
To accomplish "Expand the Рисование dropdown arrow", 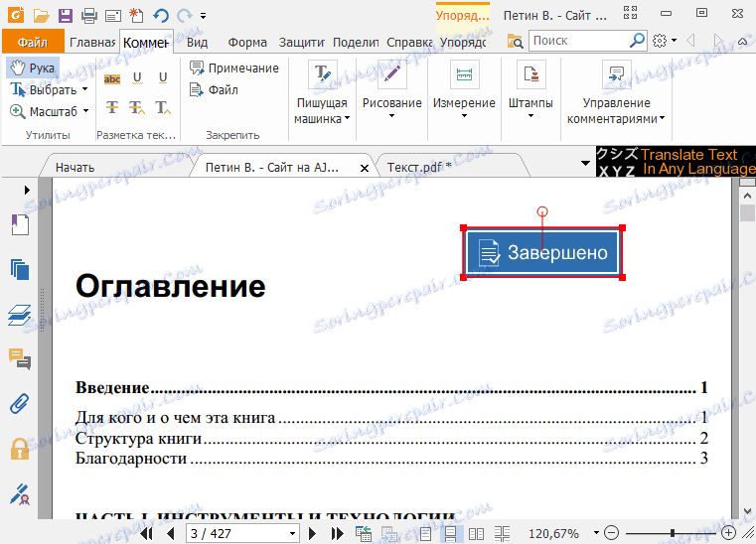I will point(392,115).
